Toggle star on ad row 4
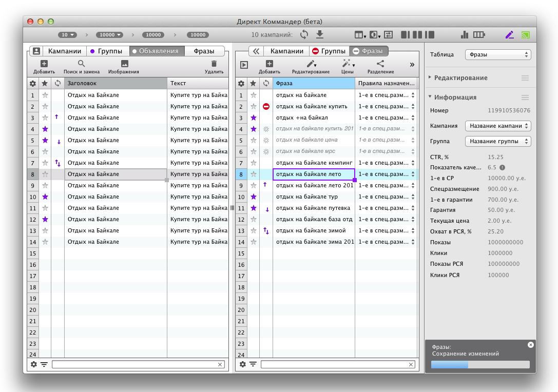The height and width of the screenshot is (392, 558). (x=45, y=129)
